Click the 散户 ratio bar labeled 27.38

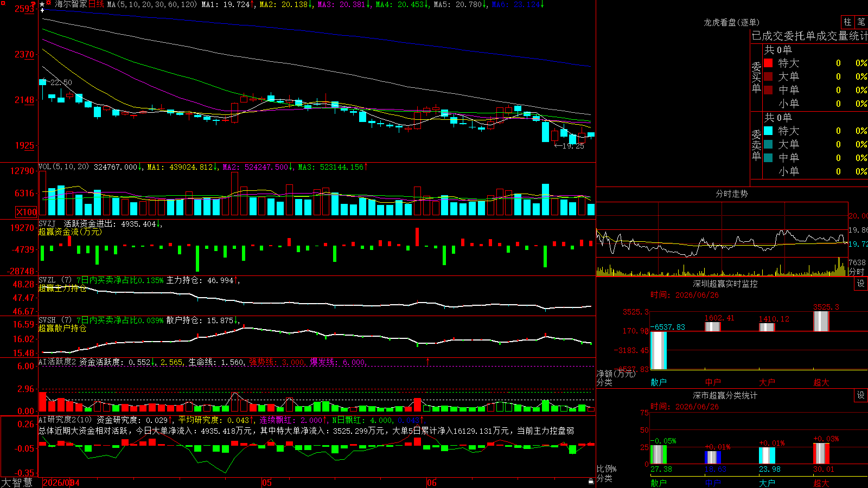coord(659,454)
